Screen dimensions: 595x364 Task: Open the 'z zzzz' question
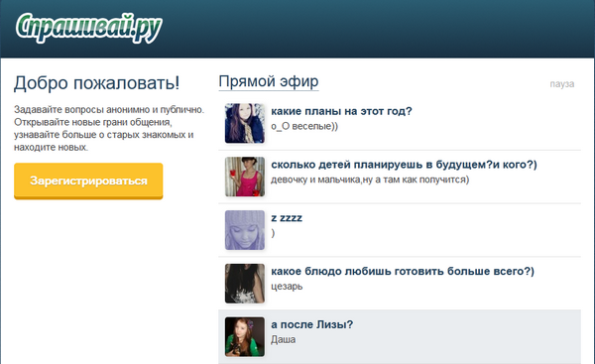click(x=287, y=218)
